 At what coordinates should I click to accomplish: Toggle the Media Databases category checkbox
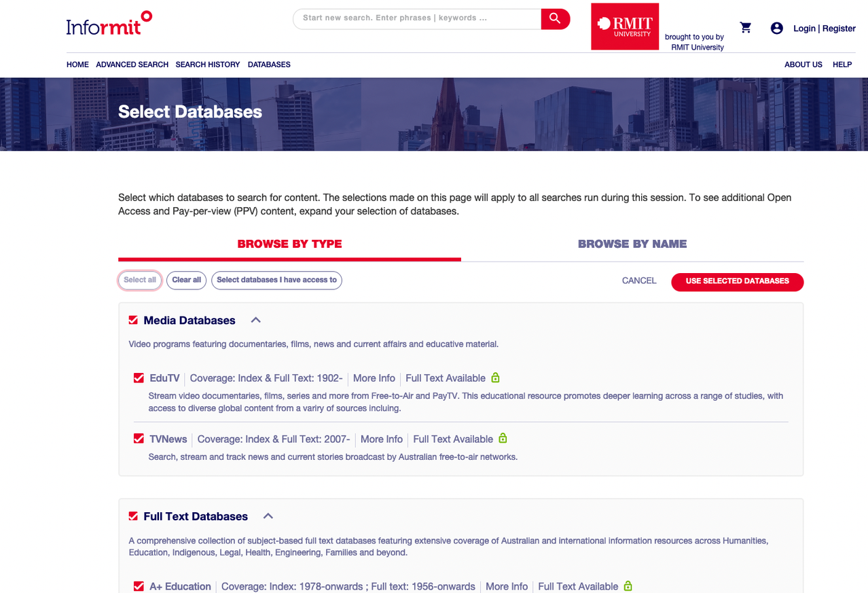tap(132, 320)
